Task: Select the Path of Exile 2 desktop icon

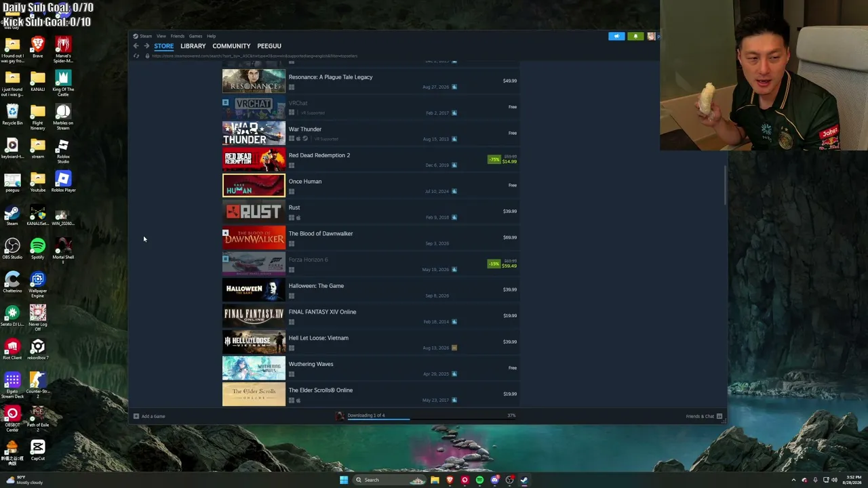Action: point(37,419)
